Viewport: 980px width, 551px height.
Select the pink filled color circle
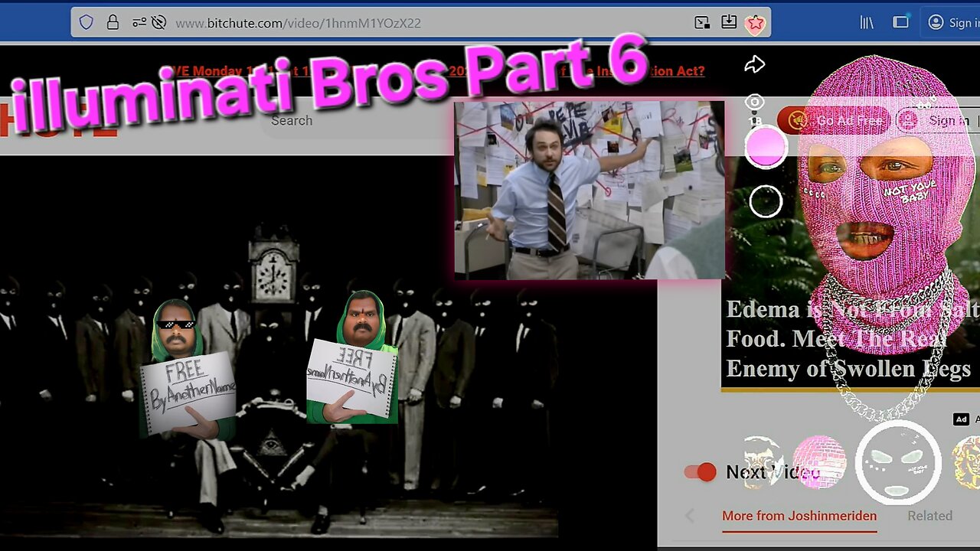click(x=765, y=148)
